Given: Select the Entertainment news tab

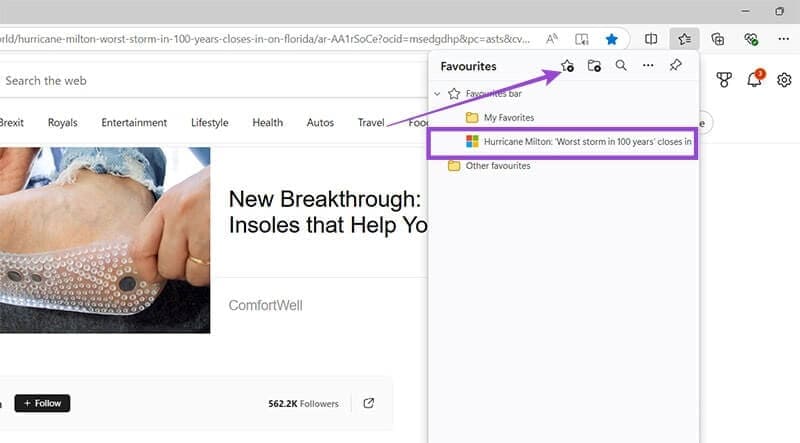Looking at the screenshot, I should [134, 123].
